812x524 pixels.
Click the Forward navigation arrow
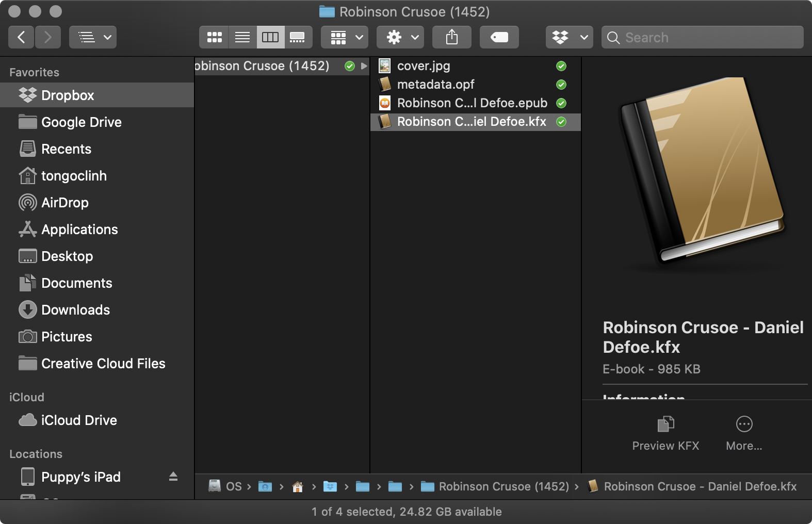48,37
